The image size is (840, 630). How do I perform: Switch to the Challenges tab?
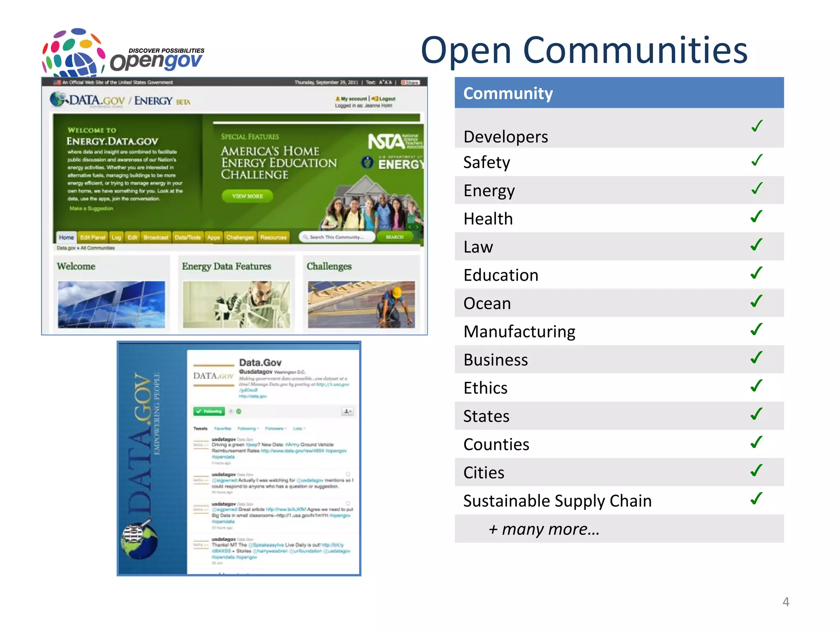click(240, 237)
